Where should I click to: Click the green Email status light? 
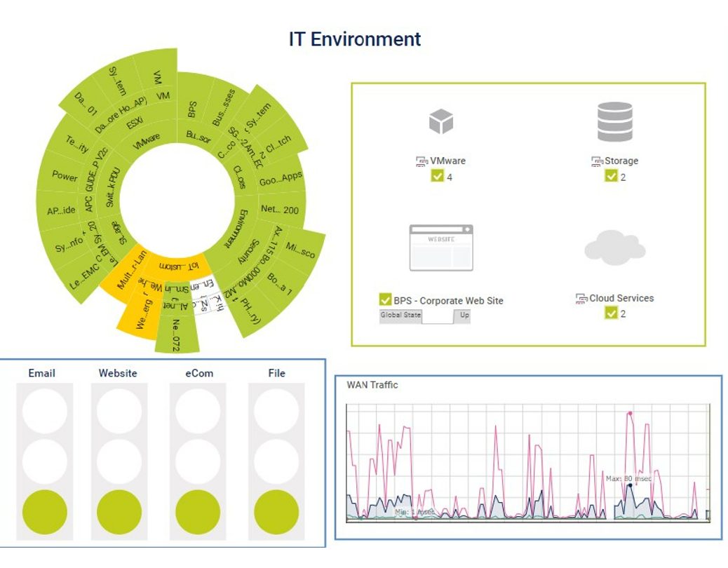(x=45, y=513)
